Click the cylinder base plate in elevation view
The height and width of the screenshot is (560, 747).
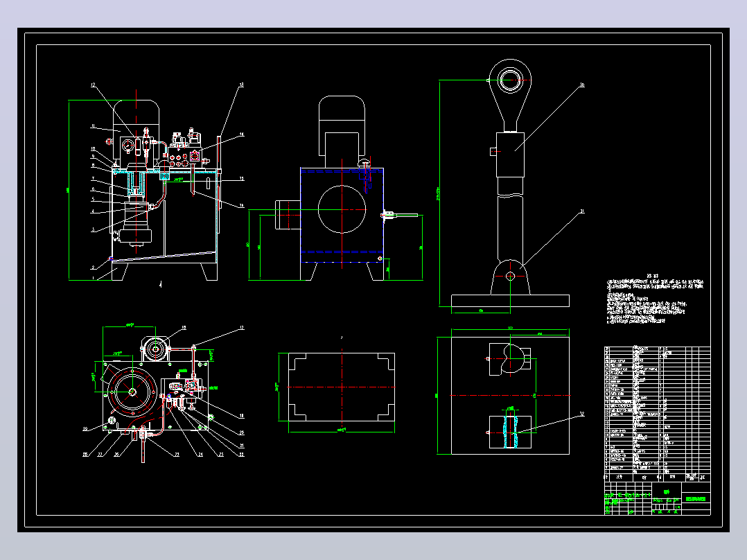510,301
